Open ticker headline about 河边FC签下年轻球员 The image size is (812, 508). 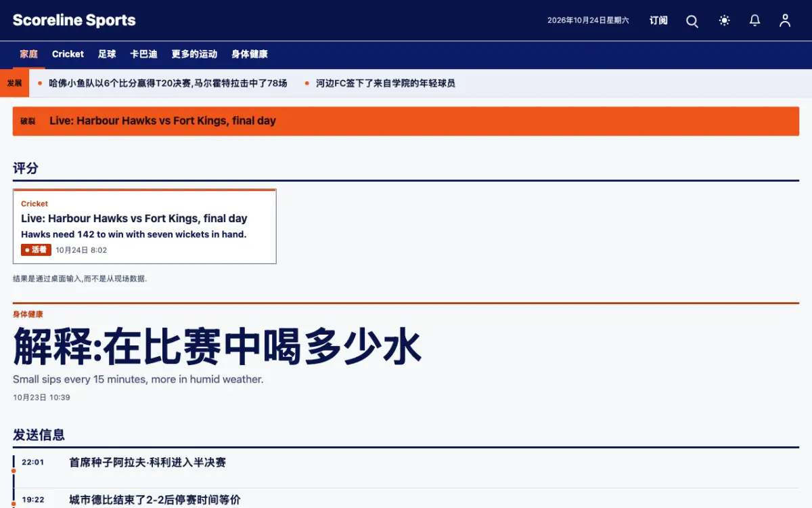(386, 83)
